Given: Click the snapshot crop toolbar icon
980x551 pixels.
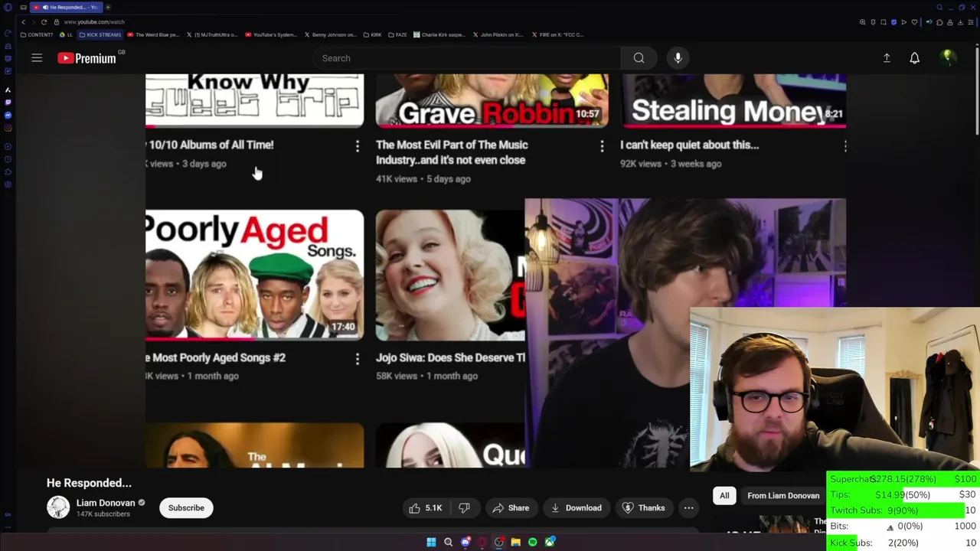Looking at the screenshot, I should pos(883,22).
